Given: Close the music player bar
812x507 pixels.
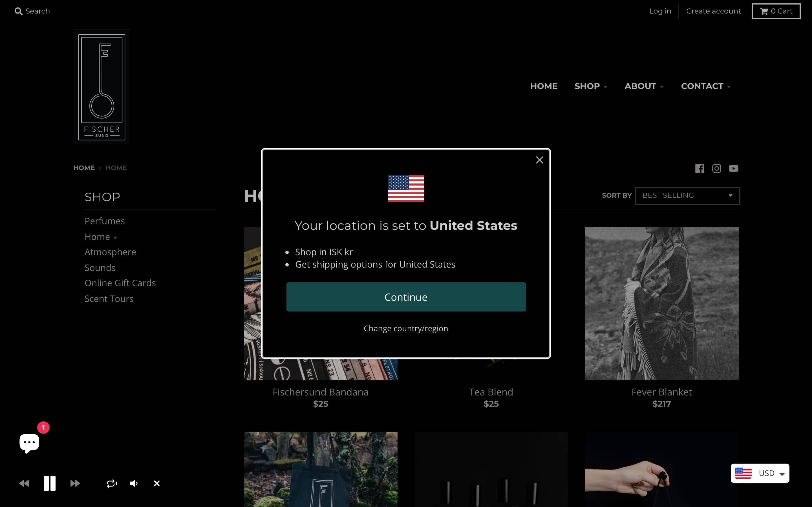Looking at the screenshot, I should click(x=157, y=483).
